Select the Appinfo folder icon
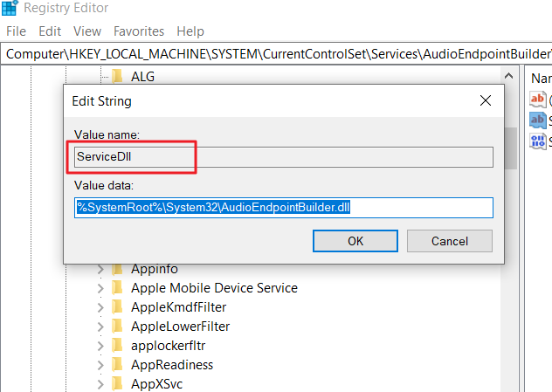 (x=117, y=269)
